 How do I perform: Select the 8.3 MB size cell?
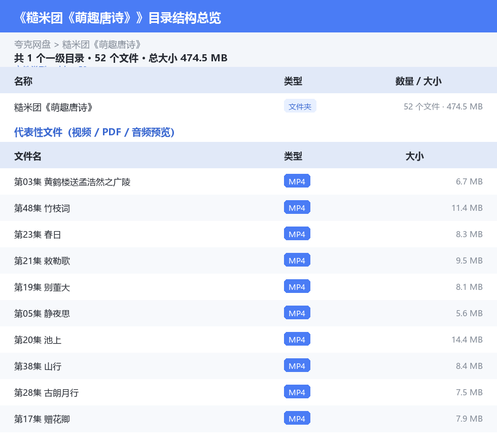click(x=469, y=234)
